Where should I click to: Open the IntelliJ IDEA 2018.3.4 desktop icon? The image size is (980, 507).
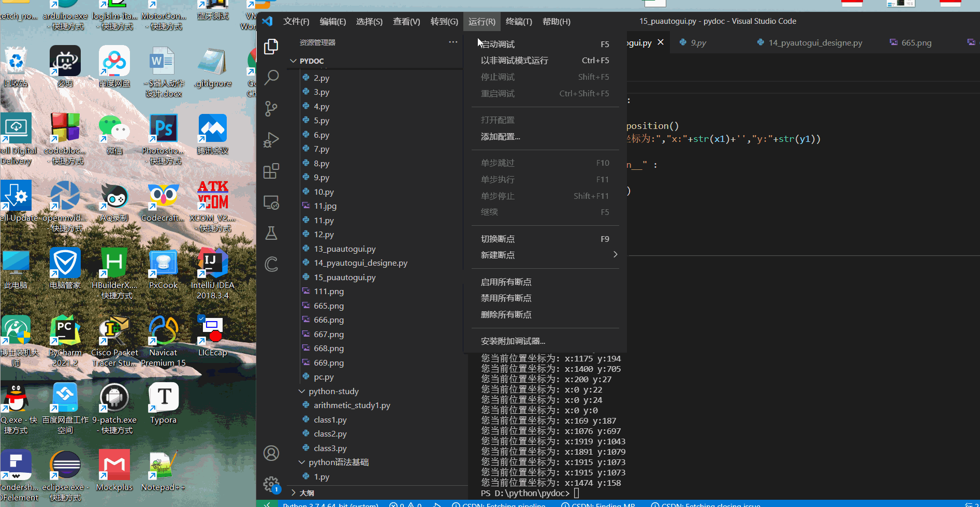(213, 273)
